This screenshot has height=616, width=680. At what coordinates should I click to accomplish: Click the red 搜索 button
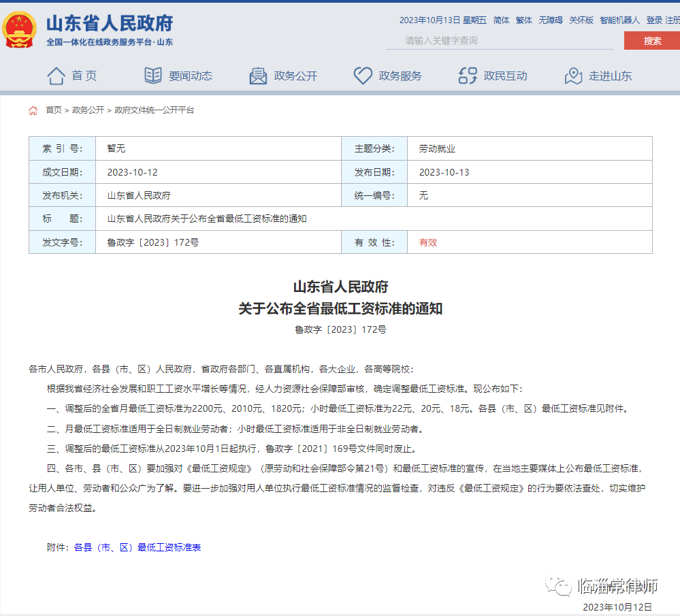coord(652,41)
